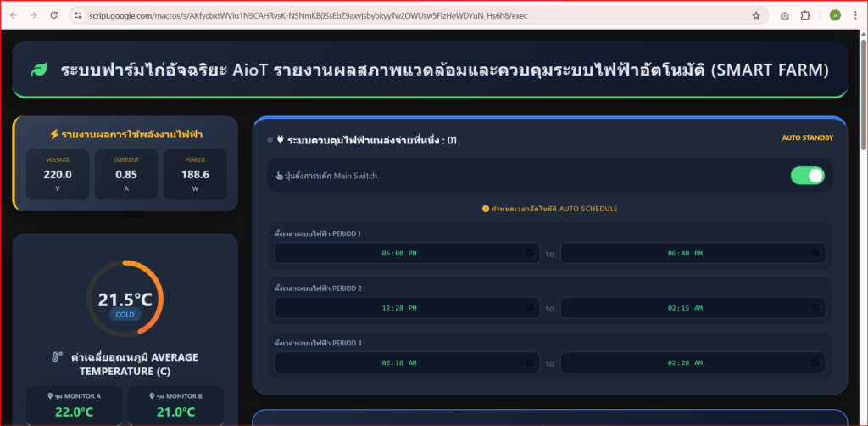The width and height of the screenshot is (868, 426).
Task: Bookmark this page with the star icon
Action: (x=755, y=15)
